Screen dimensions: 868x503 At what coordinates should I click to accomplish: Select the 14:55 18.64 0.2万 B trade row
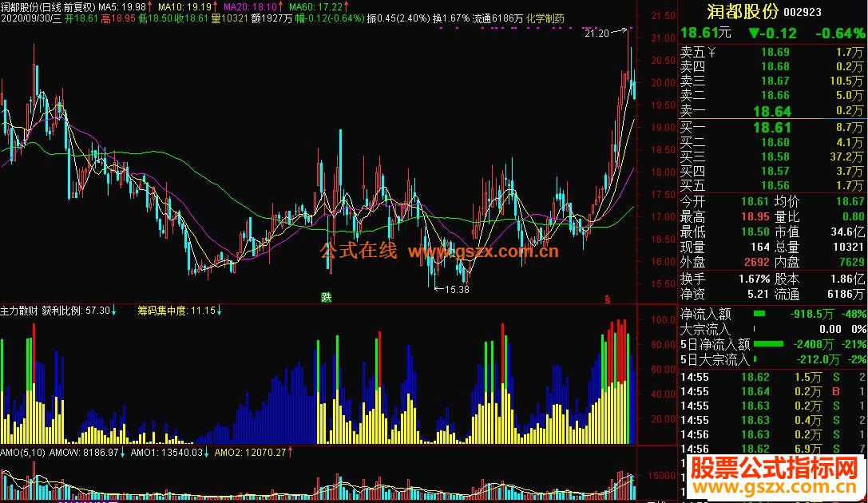[x=773, y=392]
